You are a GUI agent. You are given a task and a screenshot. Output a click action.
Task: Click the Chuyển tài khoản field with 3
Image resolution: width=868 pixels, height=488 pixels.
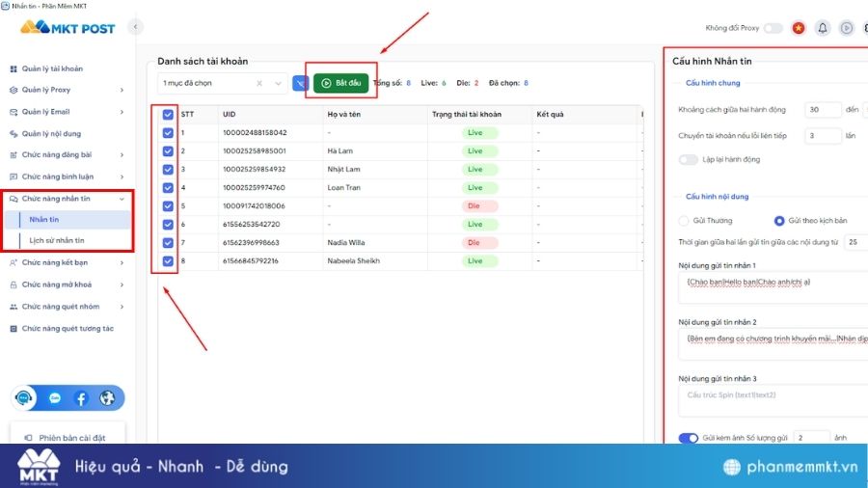tap(823, 136)
